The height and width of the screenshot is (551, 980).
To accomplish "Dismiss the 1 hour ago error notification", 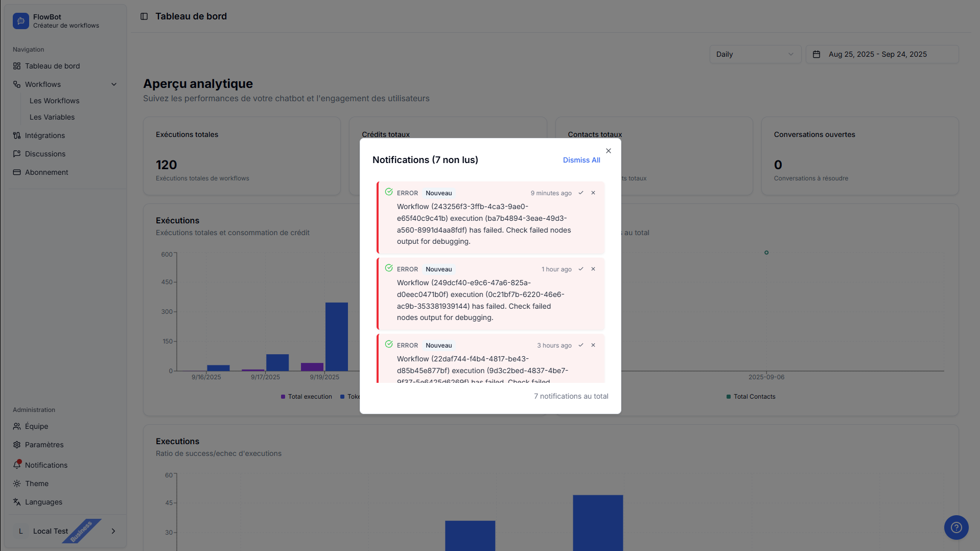I will [x=593, y=269].
